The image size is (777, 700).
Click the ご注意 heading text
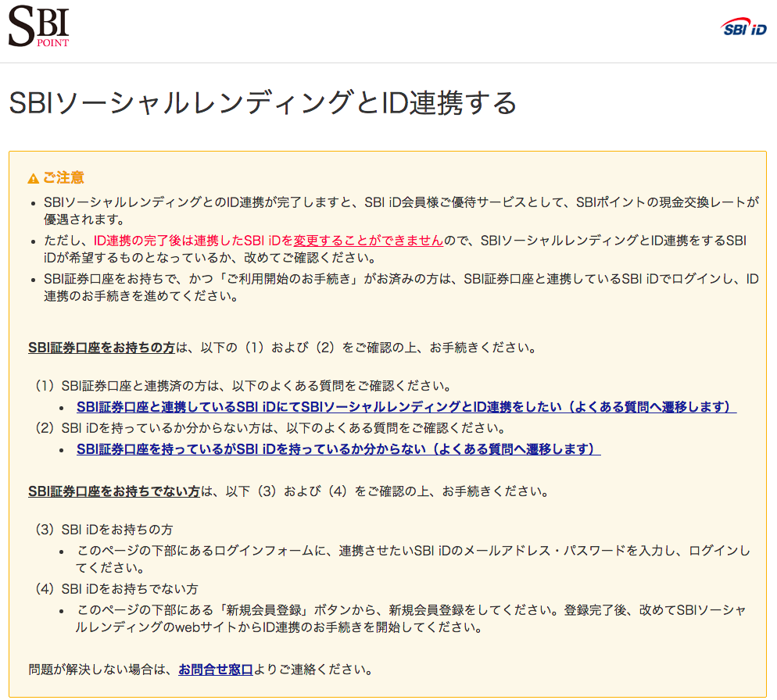pyautogui.click(x=63, y=177)
